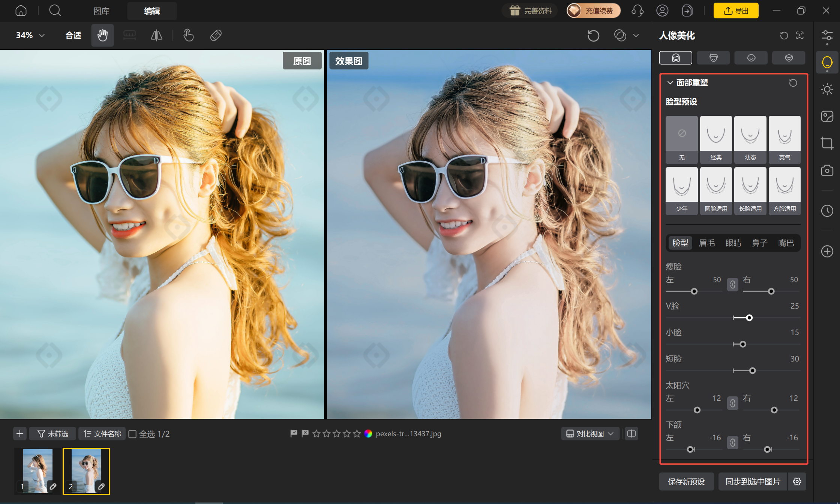Click the flip mirror tool icon
This screenshot has height=504, width=840.
click(x=156, y=35)
